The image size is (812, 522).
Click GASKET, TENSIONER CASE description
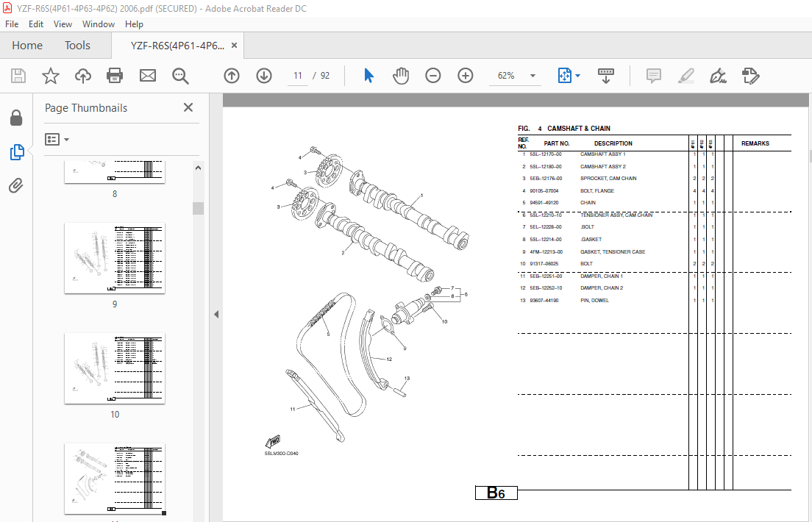click(612, 252)
